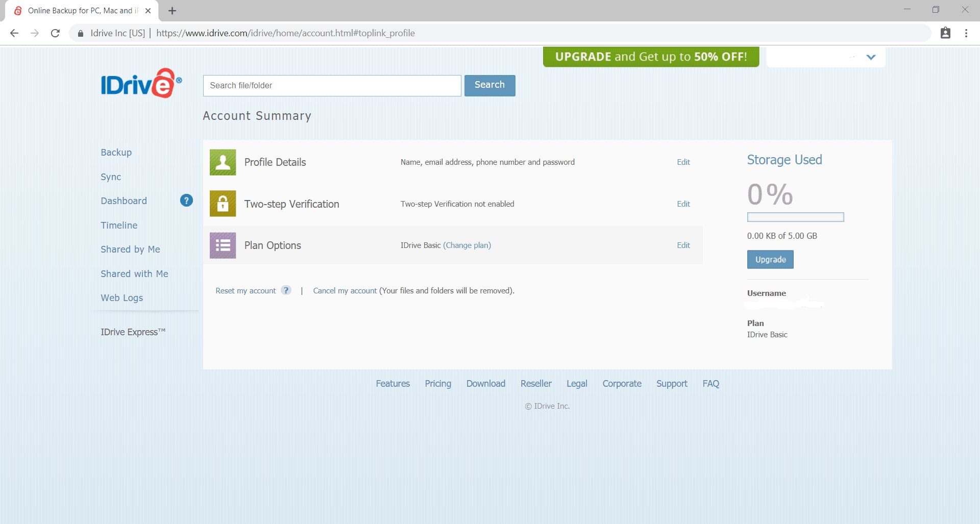This screenshot has width=980, height=524.
Task: Click 'Name, email address, phone number' description
Action: 487,162
